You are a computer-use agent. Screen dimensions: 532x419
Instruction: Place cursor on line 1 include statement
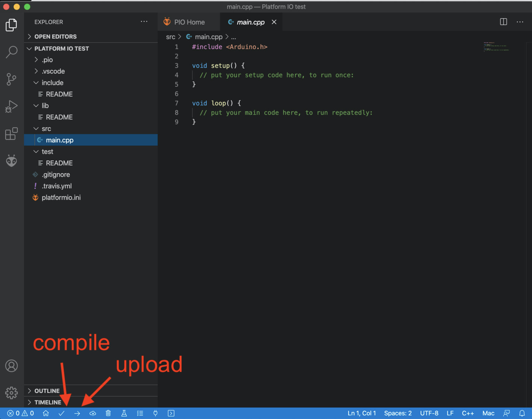(x=230, y=47)
